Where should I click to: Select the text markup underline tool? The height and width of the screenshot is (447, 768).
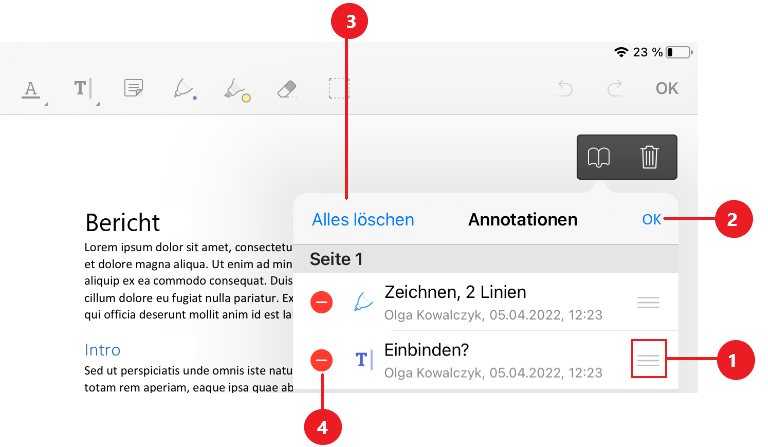(31, 89)
